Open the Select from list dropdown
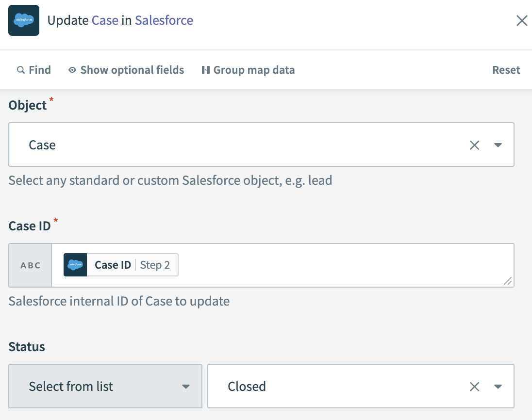The height and width of the screenshot is (420, 532). tap(105, 387)
